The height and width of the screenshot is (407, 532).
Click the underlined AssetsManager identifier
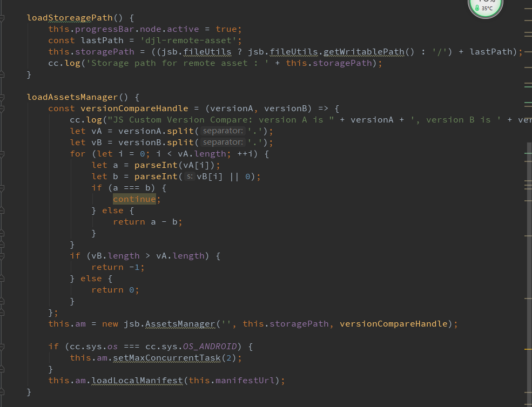(x=180, y=324)
